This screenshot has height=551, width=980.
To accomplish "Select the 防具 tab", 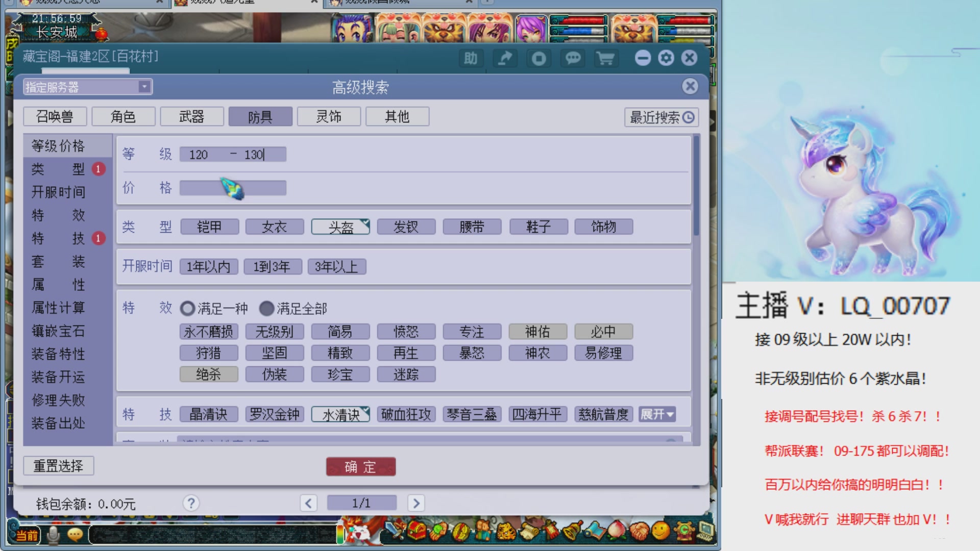I will coord(260,116).
